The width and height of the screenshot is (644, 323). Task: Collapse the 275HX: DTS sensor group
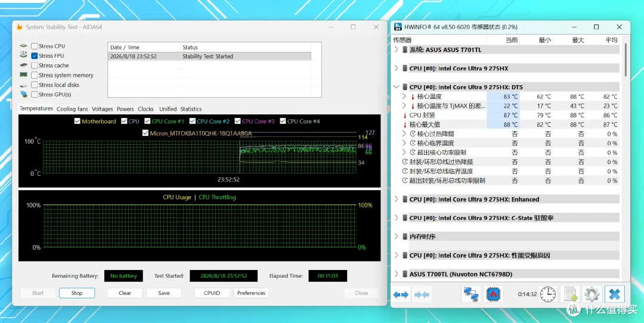tap(397, 87)
